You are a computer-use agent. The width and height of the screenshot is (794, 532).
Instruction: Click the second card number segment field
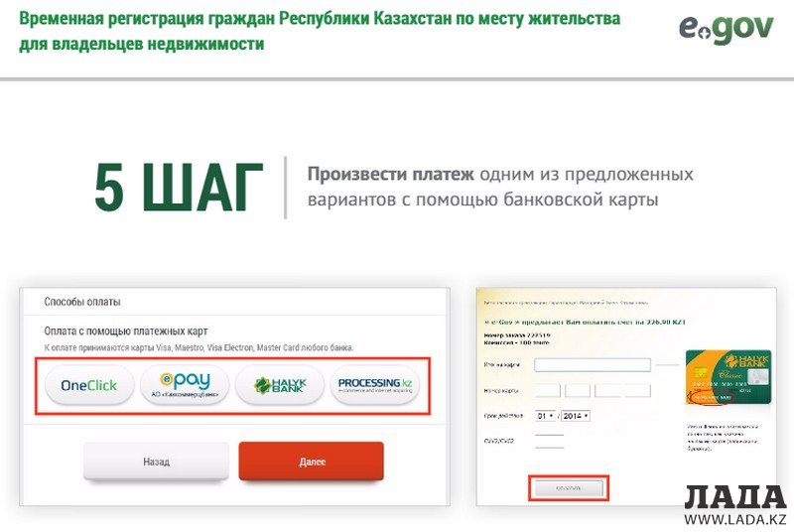578,390
